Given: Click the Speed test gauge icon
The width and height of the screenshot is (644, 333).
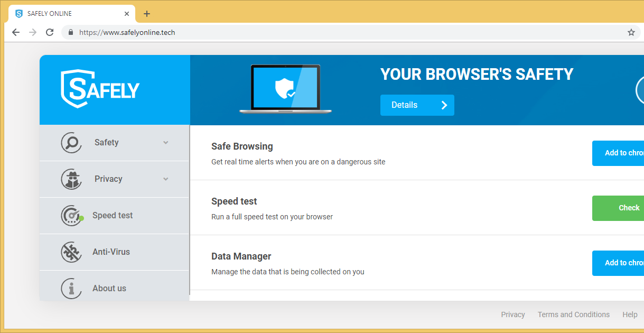Looking at the screenshot, I should 71,216.
